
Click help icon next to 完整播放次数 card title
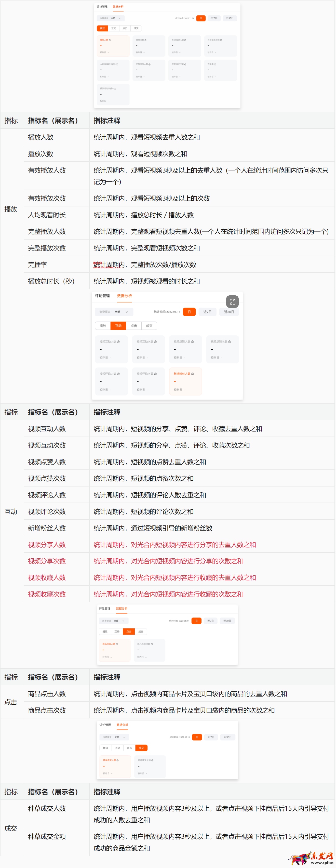click(x=185, y=64)
